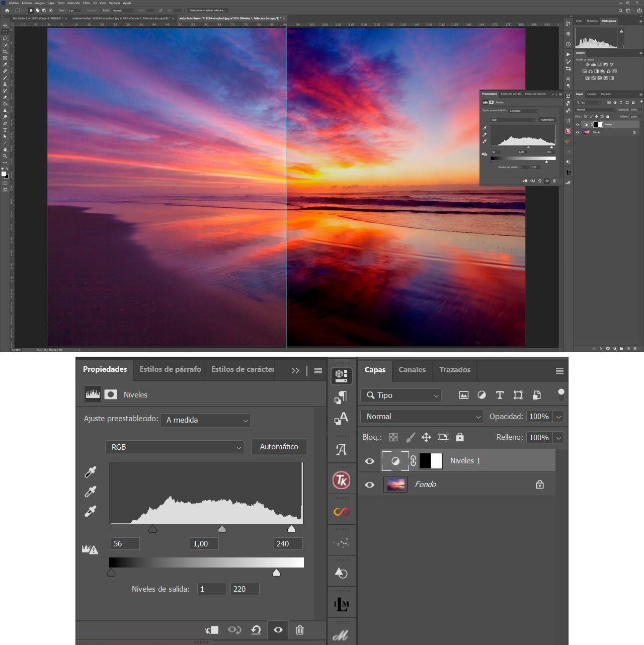Open Relleno slider arrow in enlarged Capas
This screenshot has height=645, width=644.
pyautogui.click(x=558, y=438)
